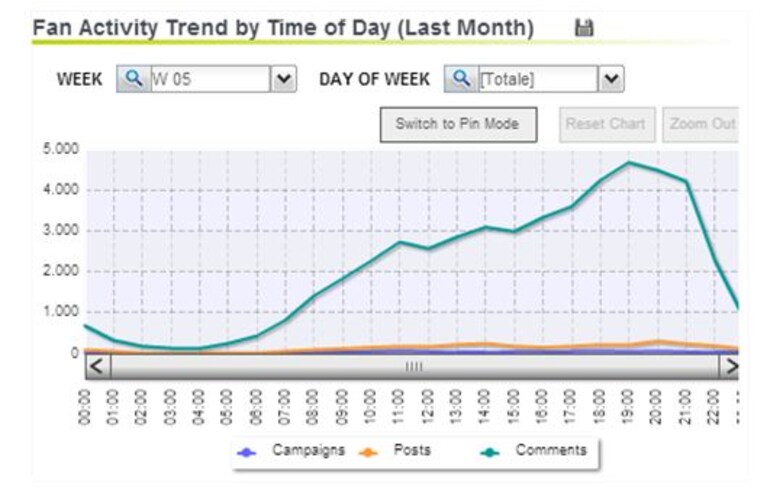Toggle the Posts legend marker
The width and height of the screenshot is (767, 496).
tap(368, 452)
